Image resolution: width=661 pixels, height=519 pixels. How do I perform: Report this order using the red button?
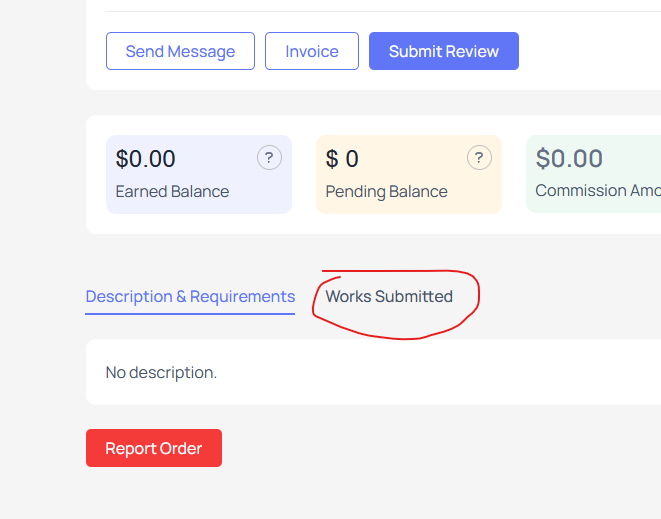click(x=154, y=448)
